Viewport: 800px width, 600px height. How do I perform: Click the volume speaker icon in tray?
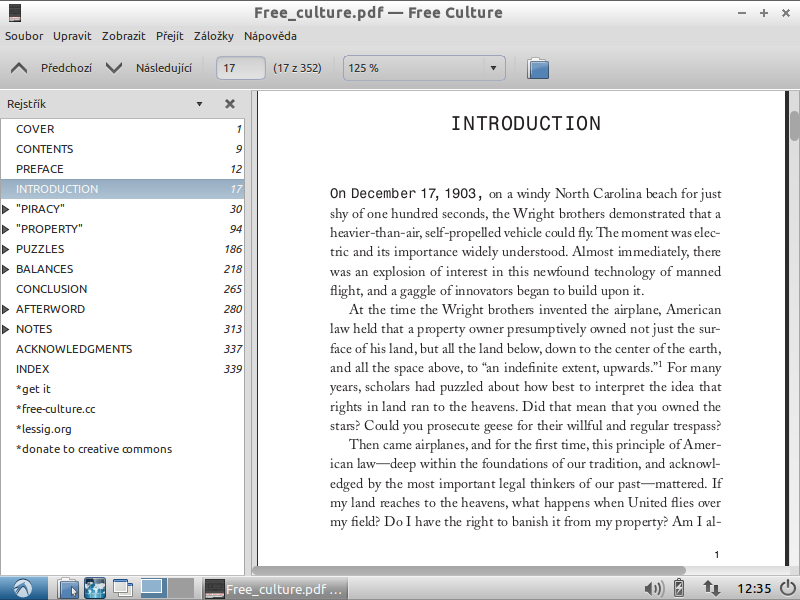tap(654, 588)
